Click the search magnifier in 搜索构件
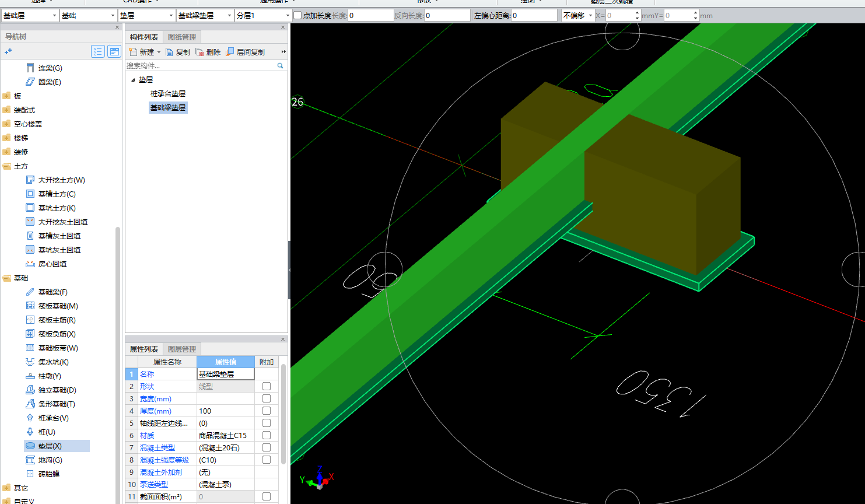 [280, 66]
